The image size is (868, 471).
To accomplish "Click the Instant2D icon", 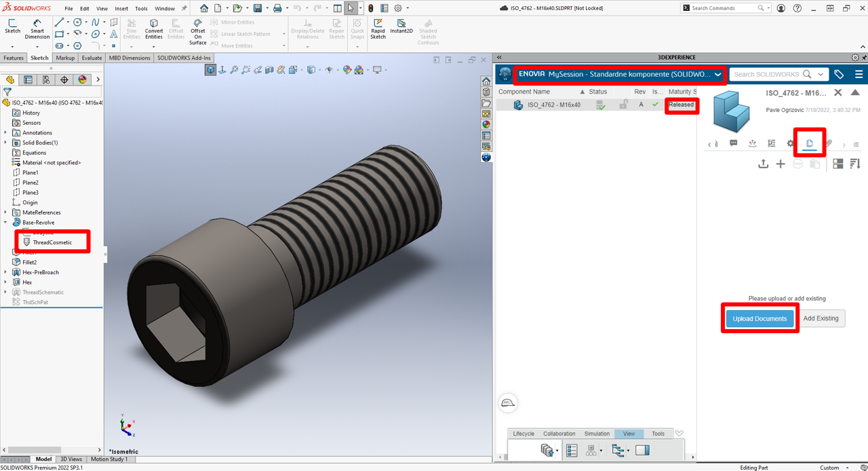I will (x=401, y=26).
